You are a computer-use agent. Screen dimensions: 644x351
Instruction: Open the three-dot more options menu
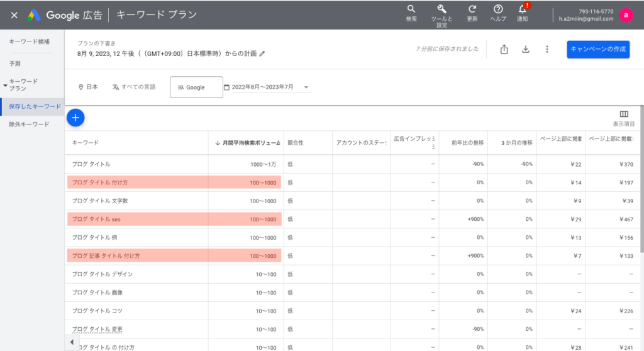(x=547, y=49)
